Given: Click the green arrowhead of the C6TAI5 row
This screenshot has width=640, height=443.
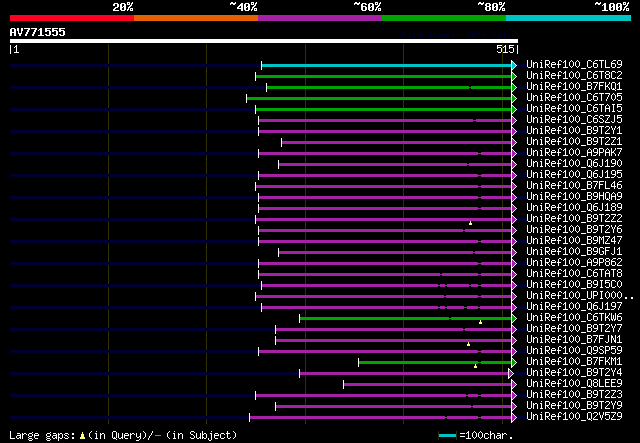Looking at the screenshot, I should [514, 109].
